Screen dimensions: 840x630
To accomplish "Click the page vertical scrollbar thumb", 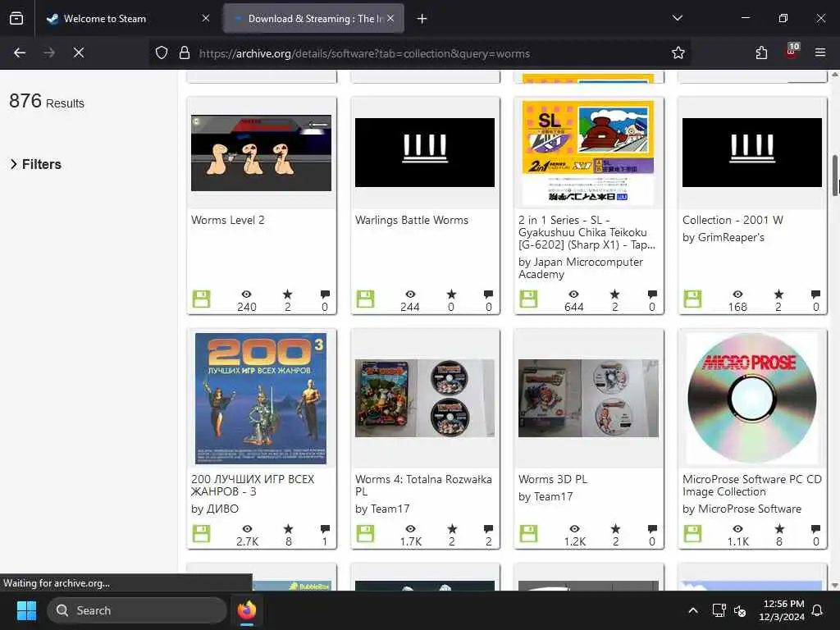I will click(834, 176).
